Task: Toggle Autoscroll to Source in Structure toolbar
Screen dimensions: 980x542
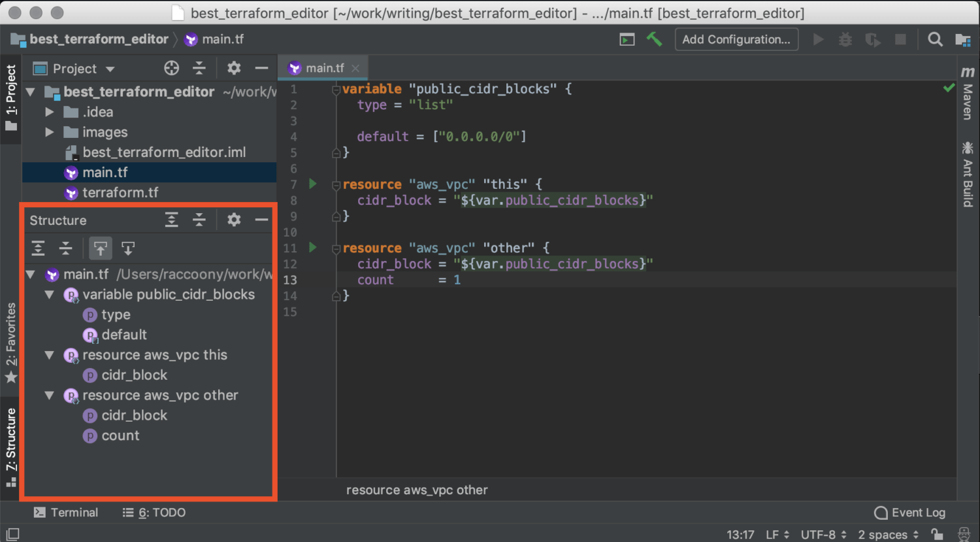Action: 101,248
